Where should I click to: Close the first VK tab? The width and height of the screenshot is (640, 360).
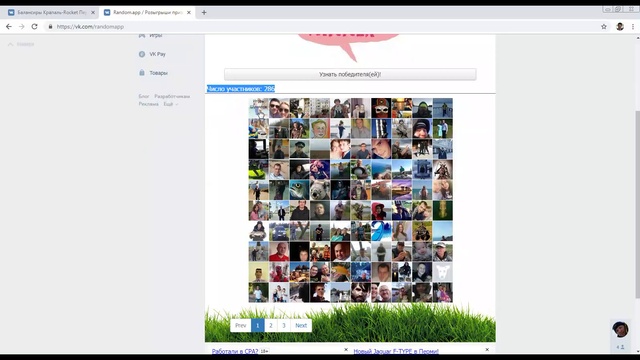tap(93, 12)
